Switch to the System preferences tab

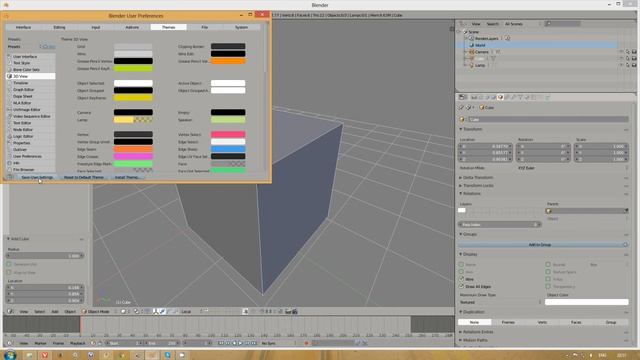[241, 27]
